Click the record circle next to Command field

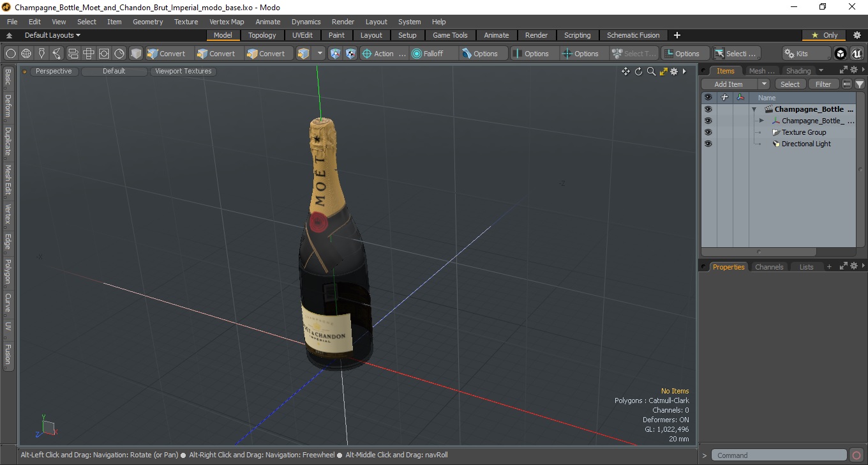click(857, 455)
